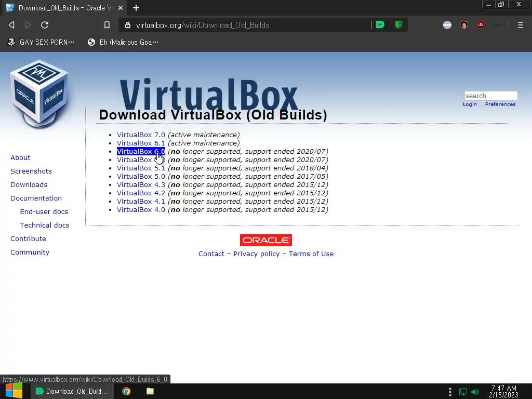
Task: Open File Explorer from the taskbar
Action: point(150,391)
